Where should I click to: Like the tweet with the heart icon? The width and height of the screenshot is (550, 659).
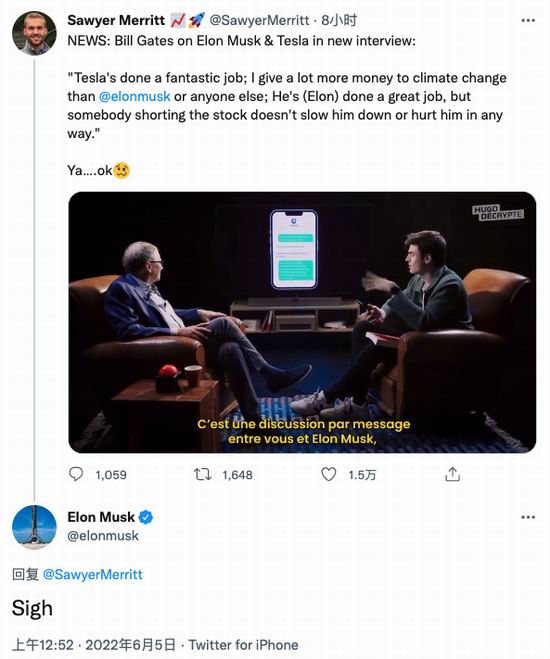329,474
